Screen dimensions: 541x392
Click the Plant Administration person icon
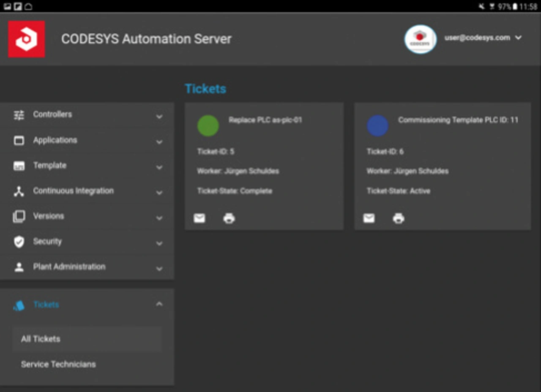(19, 267)
